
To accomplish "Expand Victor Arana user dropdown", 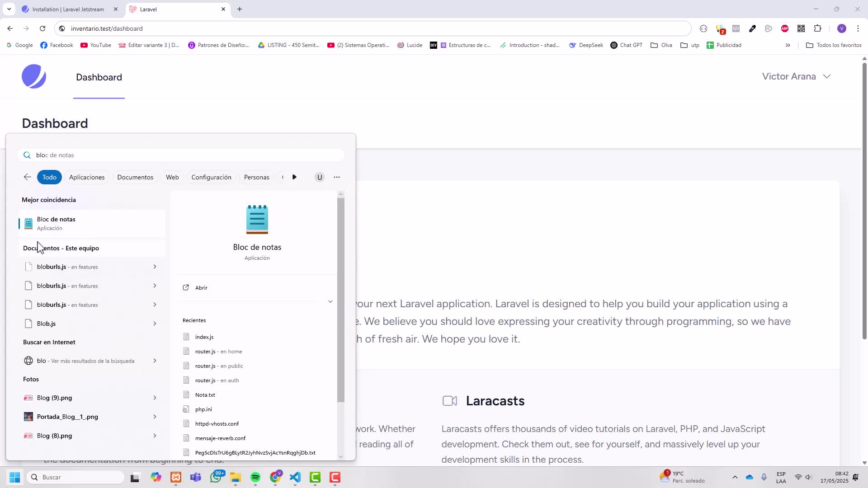I will tap(797, 76).
